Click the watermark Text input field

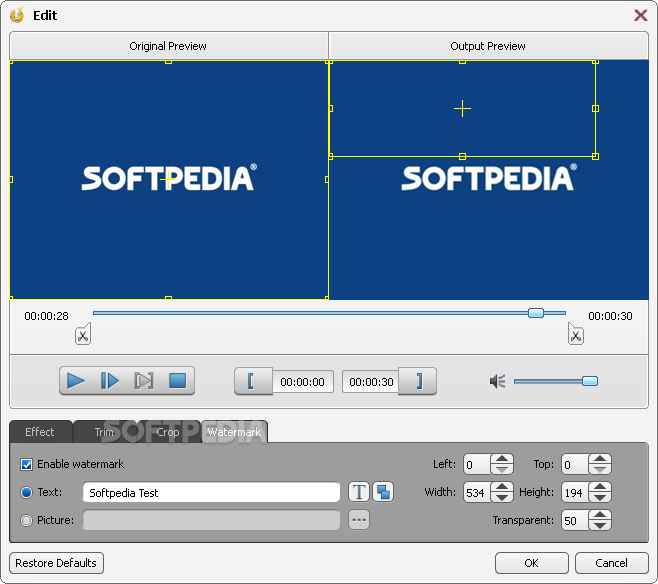(211, 492)
